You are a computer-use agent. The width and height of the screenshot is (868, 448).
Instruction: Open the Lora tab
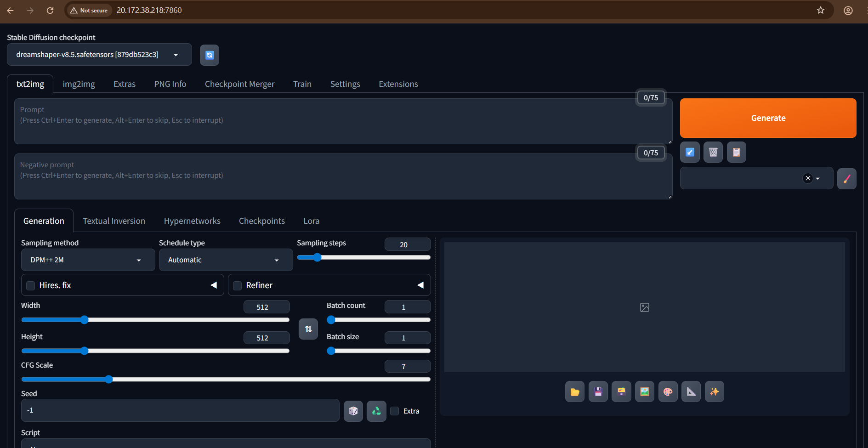click(x=311, y=221)
